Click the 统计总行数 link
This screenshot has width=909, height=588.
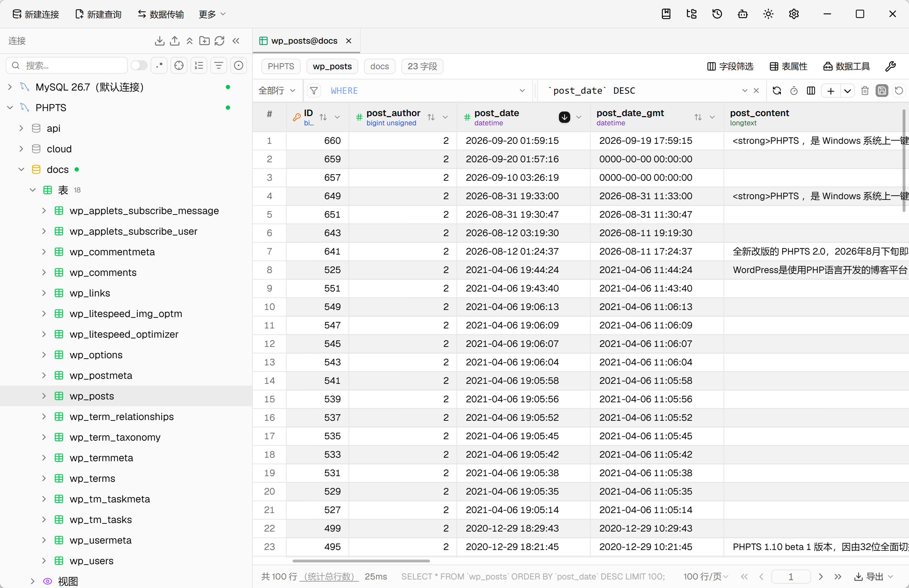point(330,577)
